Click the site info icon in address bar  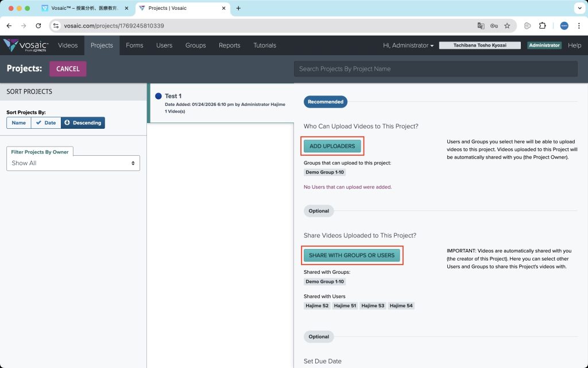click(56, 26)
